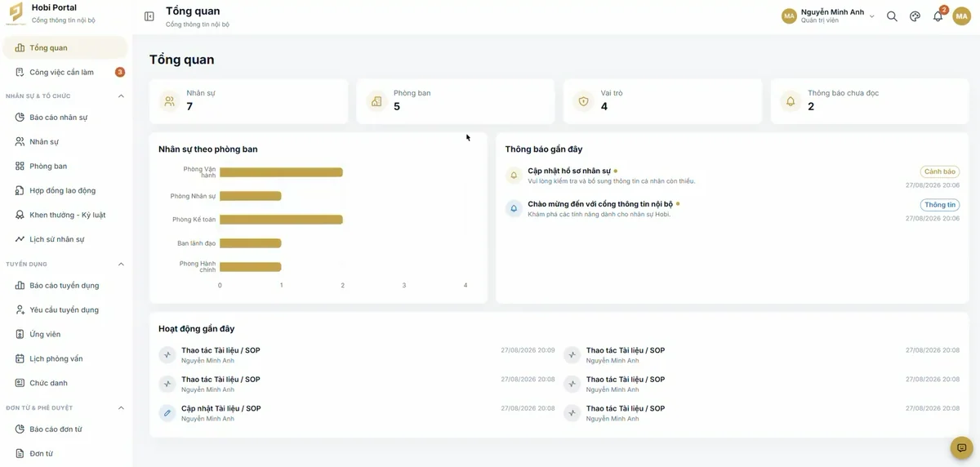The image size is (980, 467).
Task: Toggle the sidebar collapse icon
Action: coord(149,16)
